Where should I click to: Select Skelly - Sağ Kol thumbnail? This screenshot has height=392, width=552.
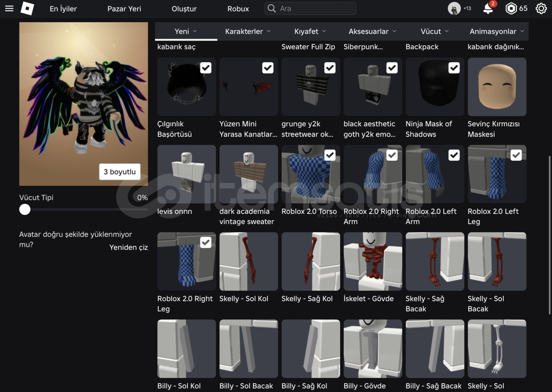click(311, 261)
